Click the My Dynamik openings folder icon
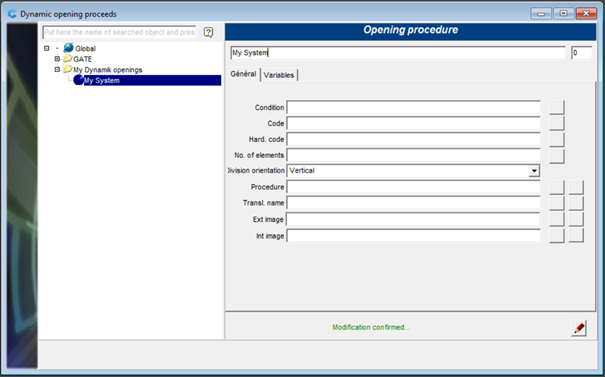The height and width of the screenshot is (377, 605). 68,69
